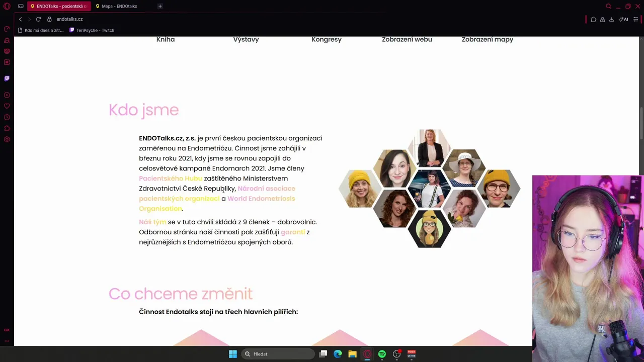Open the downloads icon

click(x=611, y=19)
